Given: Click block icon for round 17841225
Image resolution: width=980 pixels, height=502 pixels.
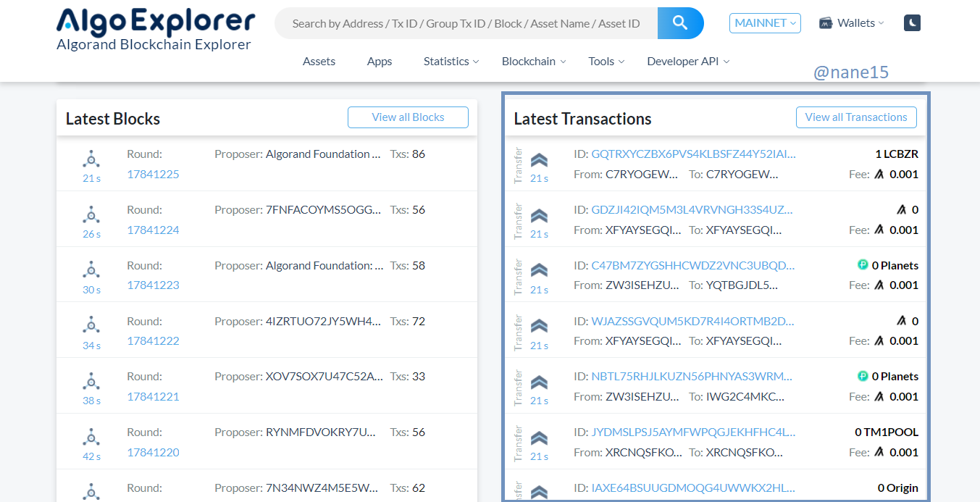Looking at the screenshot, I should (x=91, y=159).
